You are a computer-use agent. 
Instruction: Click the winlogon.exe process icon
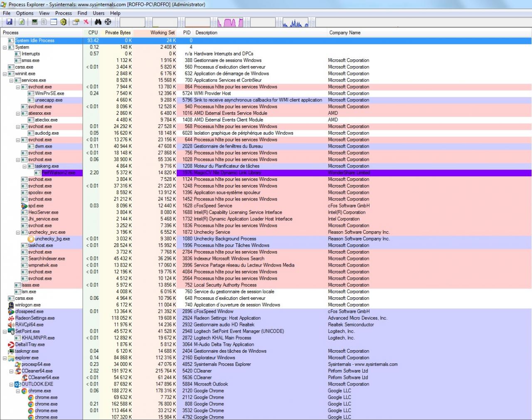[11, 305]
